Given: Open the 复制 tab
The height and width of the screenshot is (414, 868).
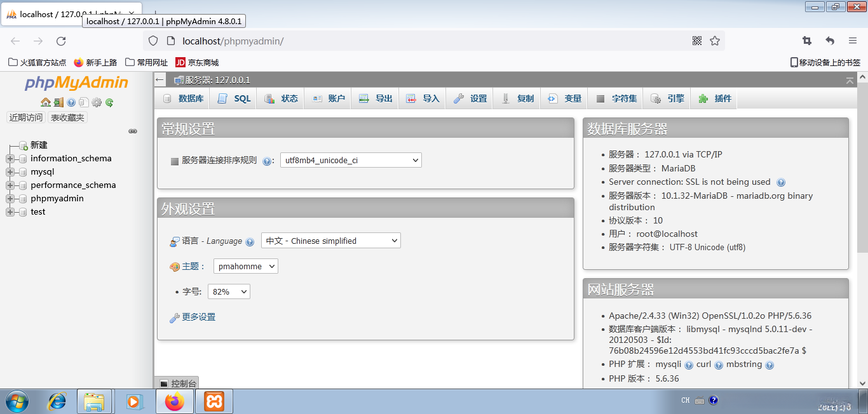Looking at the screenshot, I should click(517, 98).
